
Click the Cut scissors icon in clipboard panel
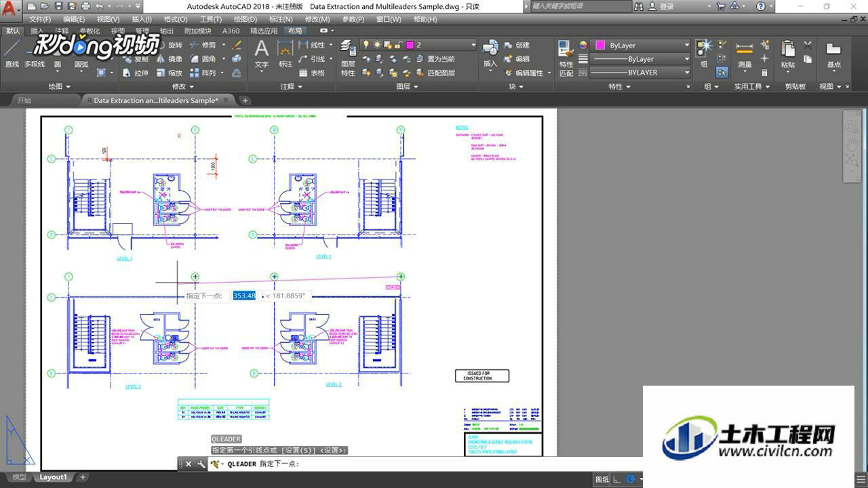(x=808, y=45)
